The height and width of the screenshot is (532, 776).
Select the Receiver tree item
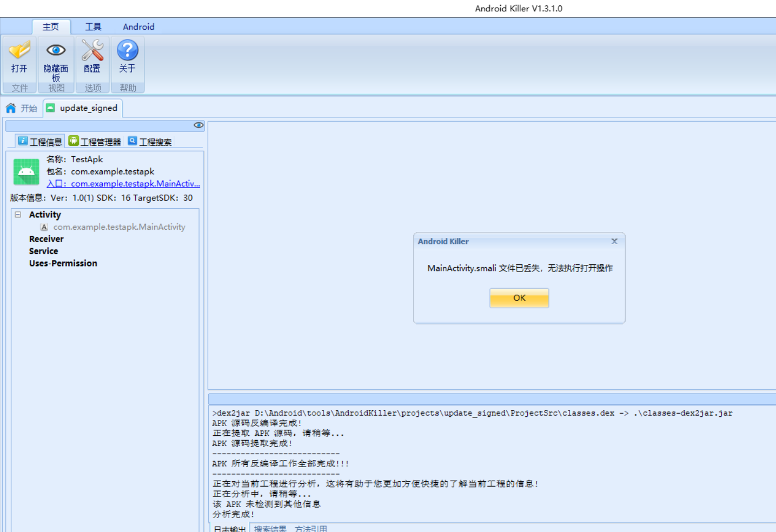[47, 239]
